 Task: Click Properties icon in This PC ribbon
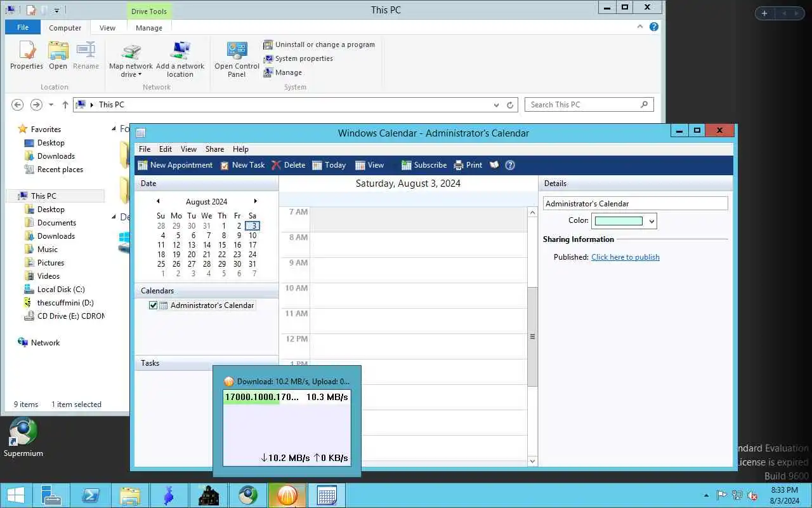27,55
